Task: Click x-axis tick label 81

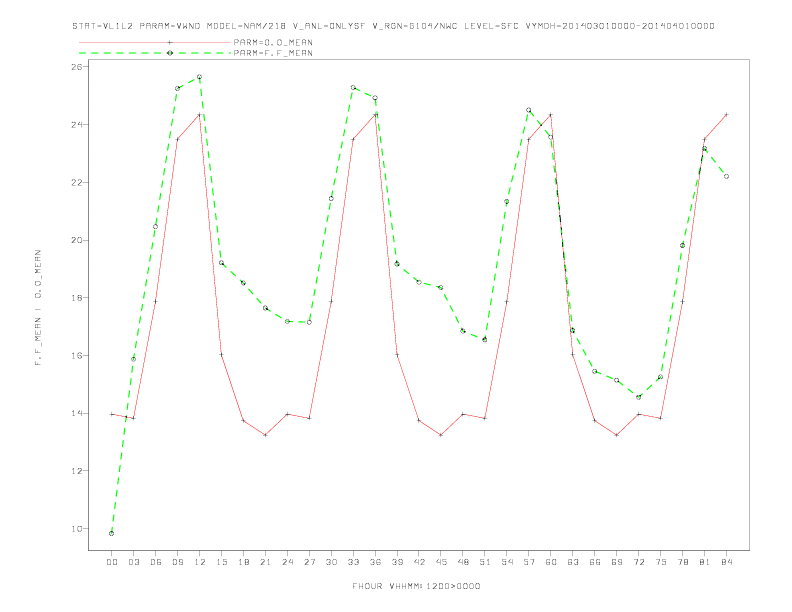Action: [705, 562]
